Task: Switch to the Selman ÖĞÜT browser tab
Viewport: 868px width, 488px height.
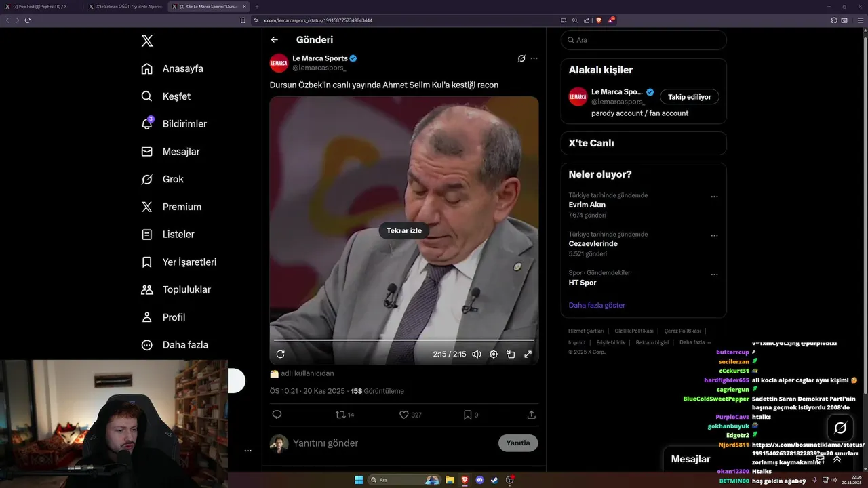Action: coord(125,6)
